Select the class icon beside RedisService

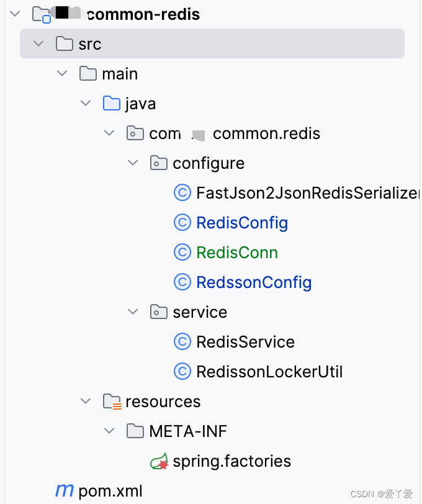pyautogui.click(x=182, y=341)
